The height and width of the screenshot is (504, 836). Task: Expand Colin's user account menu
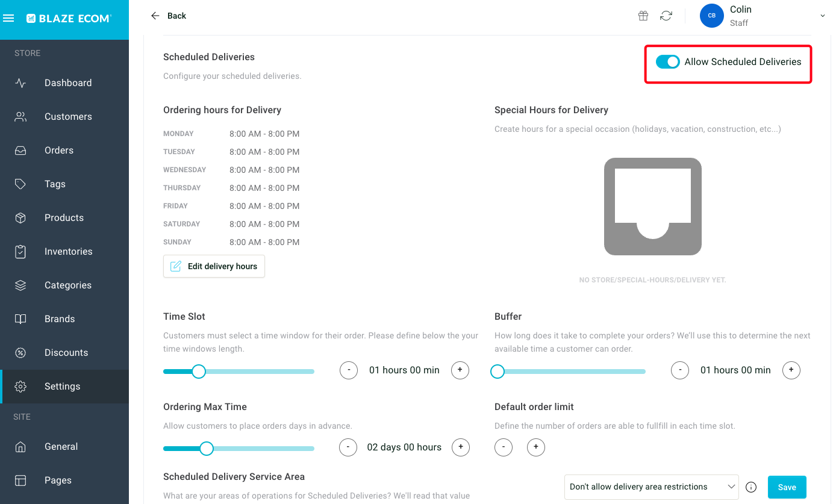(822, 16)
